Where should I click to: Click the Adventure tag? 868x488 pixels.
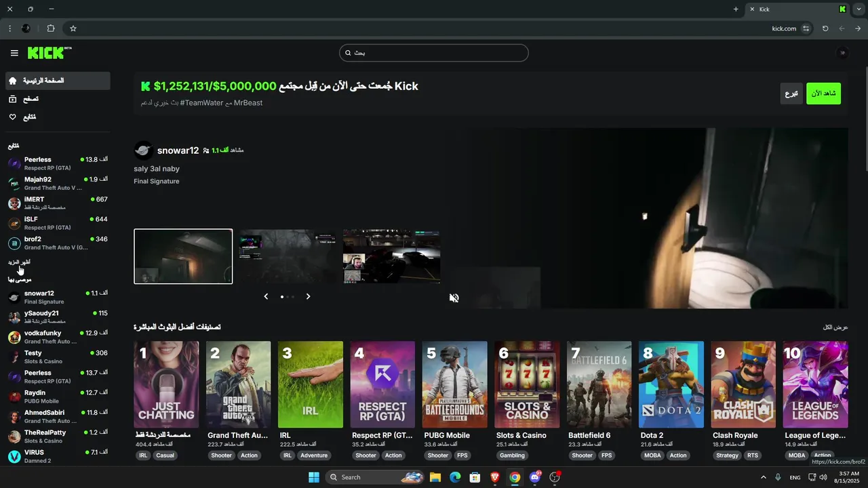point(314,455)
